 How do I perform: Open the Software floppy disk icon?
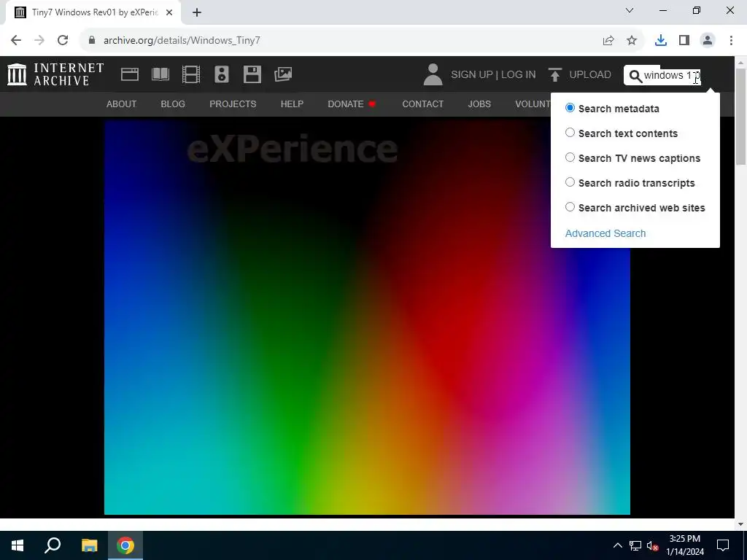[252, 74]
